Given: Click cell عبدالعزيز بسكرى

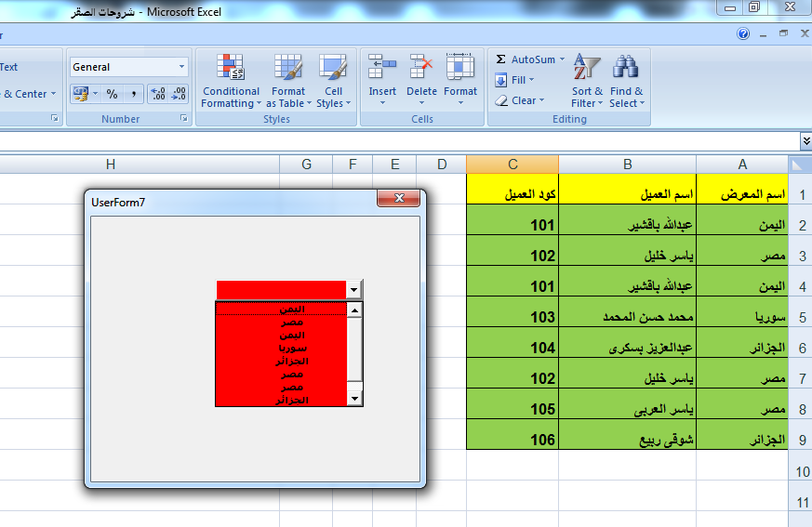Looking at the screenshot, I should click(628, 342).
